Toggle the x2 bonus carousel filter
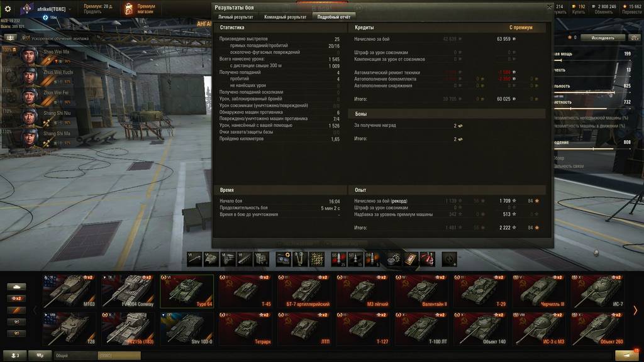 tap(16, 299)
